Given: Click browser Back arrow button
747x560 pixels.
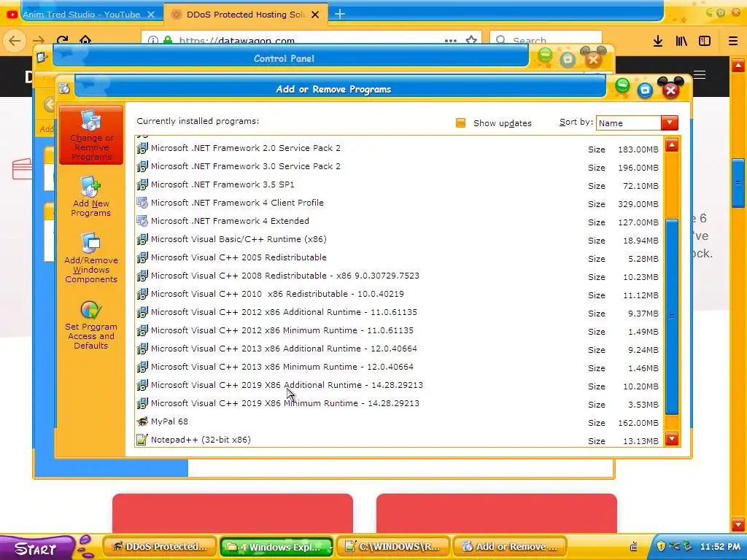Looking at the screenshot, I should pos(15,41).
